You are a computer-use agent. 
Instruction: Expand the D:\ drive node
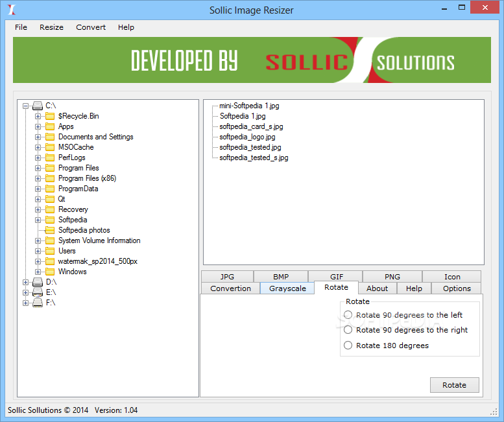[26, 282]
